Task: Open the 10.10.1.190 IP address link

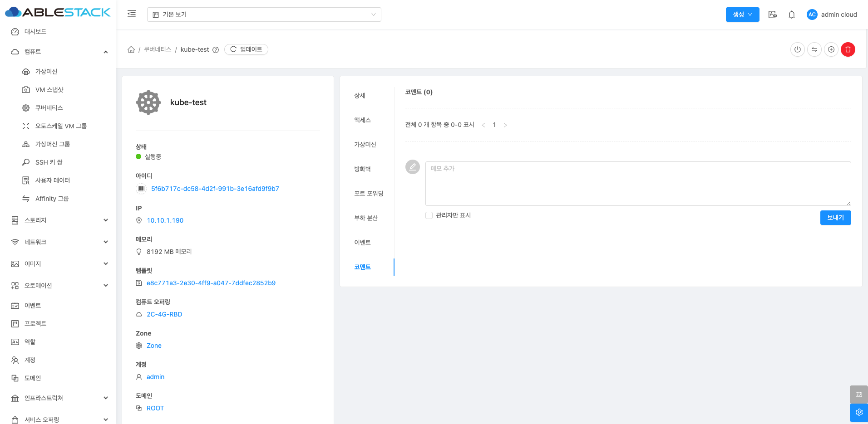Action: 165,220
